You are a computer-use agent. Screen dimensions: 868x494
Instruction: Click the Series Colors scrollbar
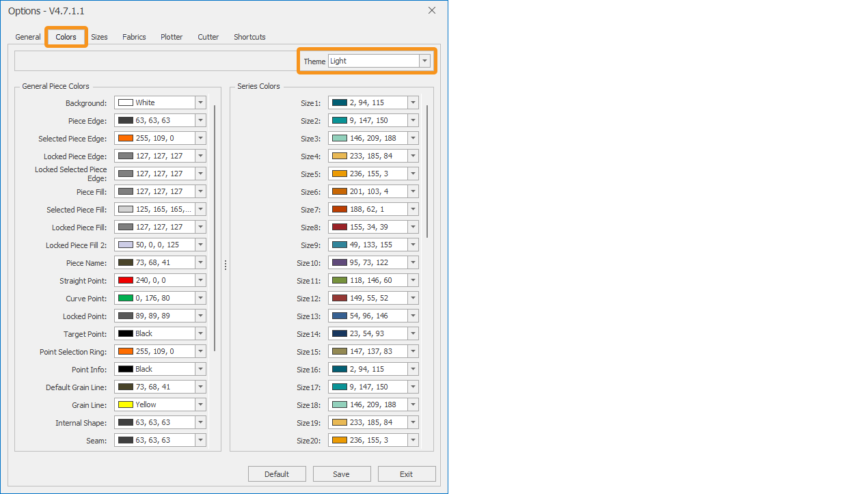428,171
